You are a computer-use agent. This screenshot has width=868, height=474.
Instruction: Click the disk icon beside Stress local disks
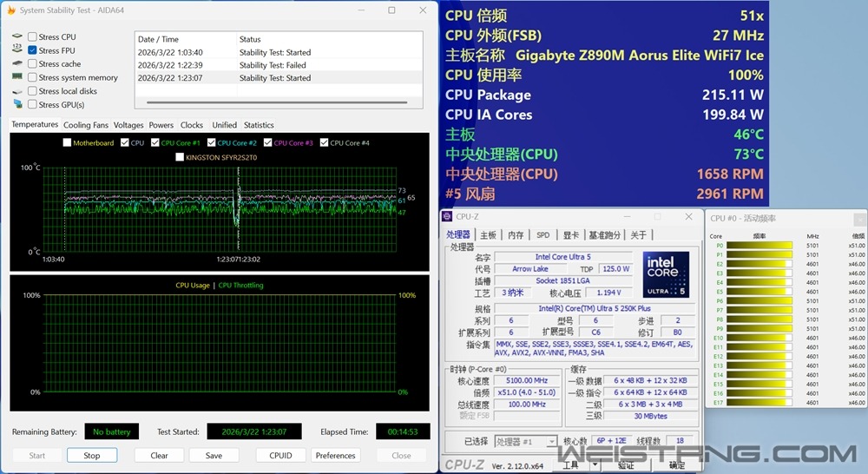click(x=18, y=90)
